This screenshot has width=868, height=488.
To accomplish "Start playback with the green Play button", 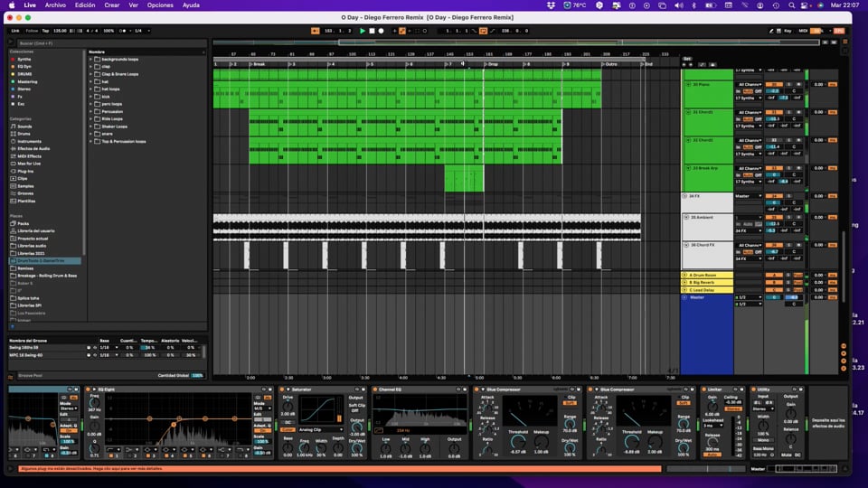I will coord(363,31).
